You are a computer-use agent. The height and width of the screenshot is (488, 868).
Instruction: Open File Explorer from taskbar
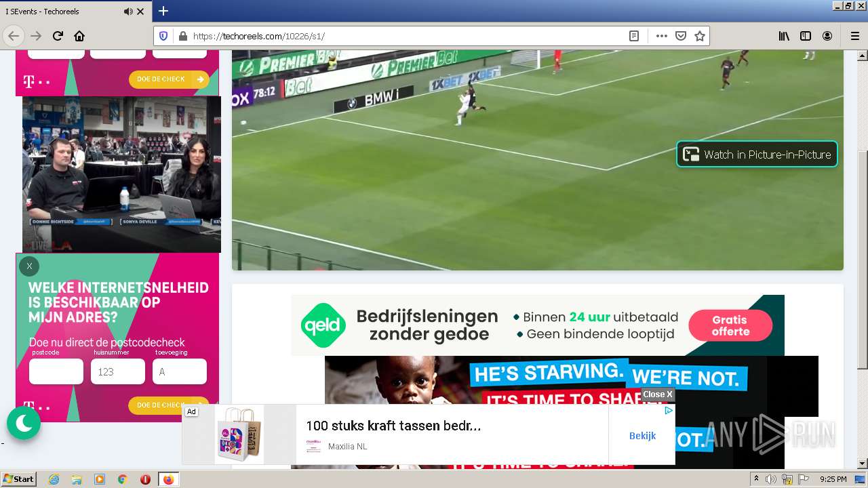click(77, 479)
